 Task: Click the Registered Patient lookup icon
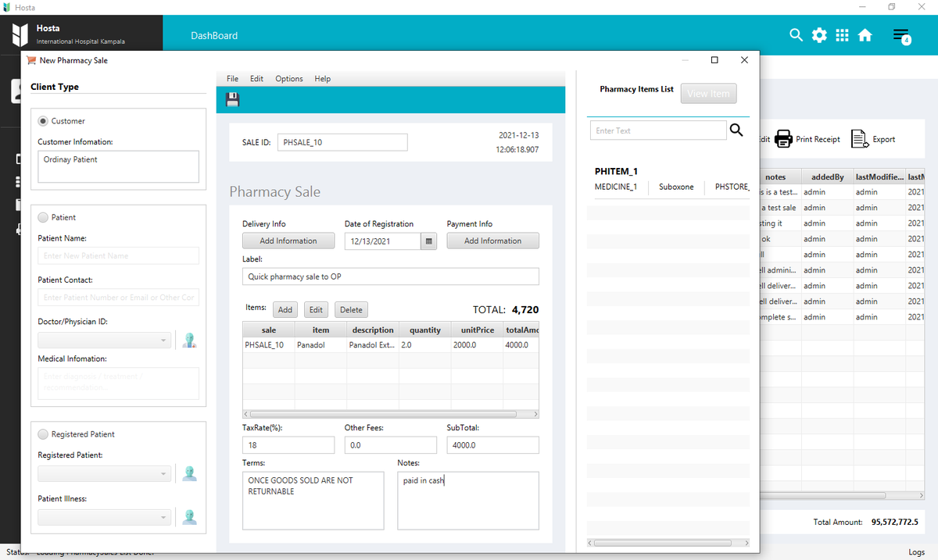click(x=189, y=473)
